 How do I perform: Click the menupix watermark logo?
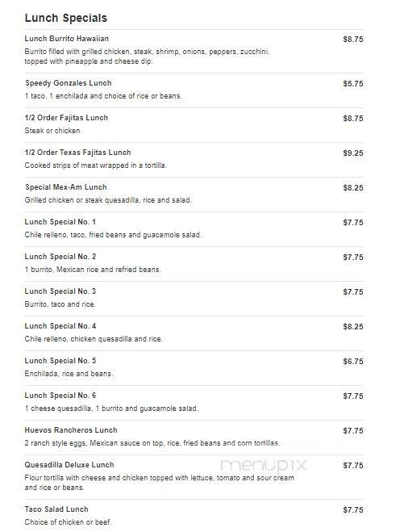tap(264, 465)
